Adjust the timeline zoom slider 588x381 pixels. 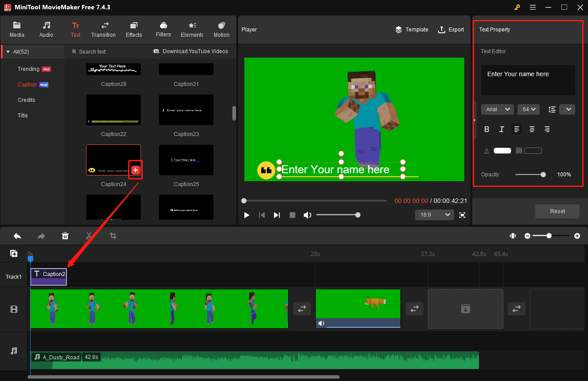(551, 236)
